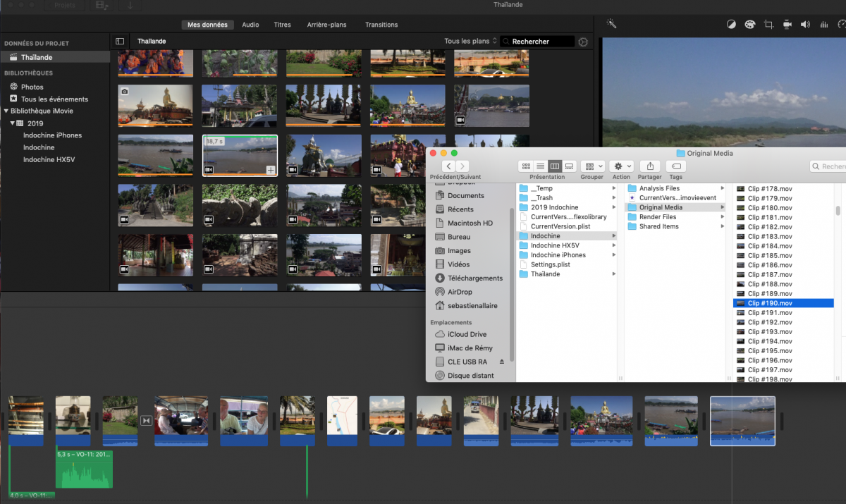Select the crop tool above the viewer
The width and height of the screenshot is (846, 504).
[768, 25]
